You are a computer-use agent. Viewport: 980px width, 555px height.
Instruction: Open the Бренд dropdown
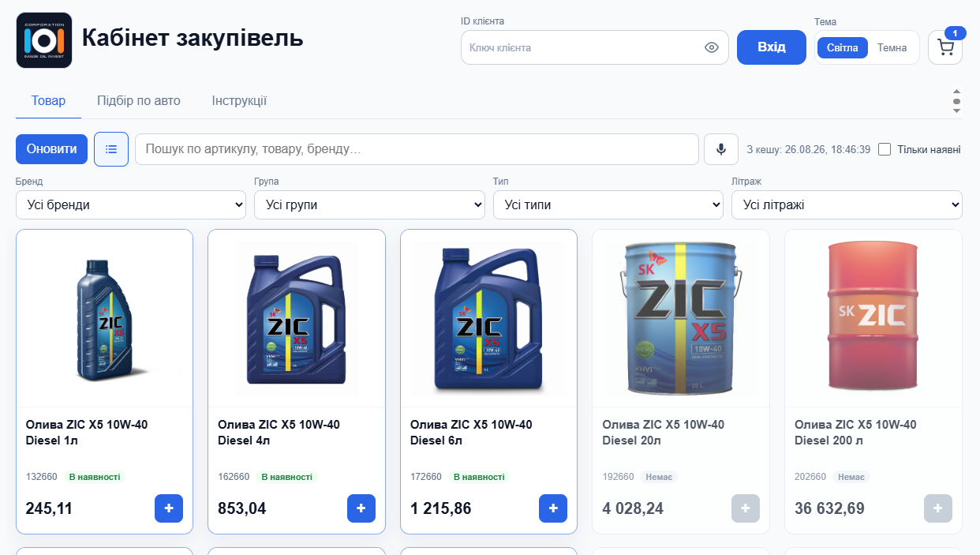point(131,205)
